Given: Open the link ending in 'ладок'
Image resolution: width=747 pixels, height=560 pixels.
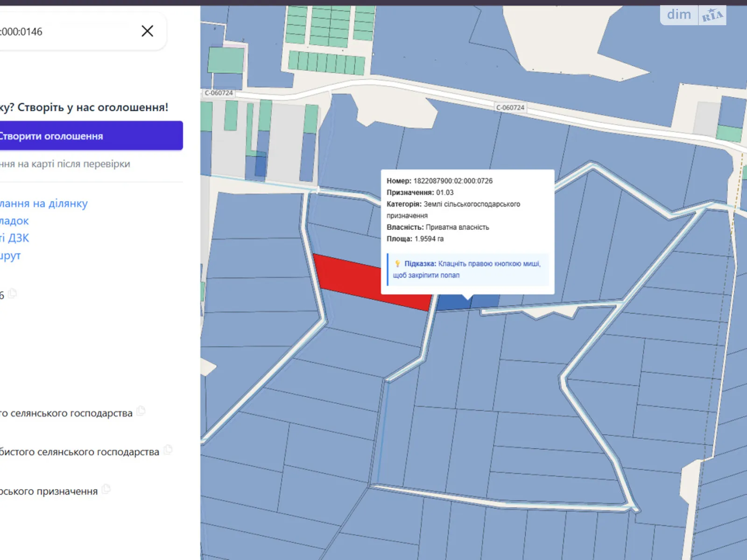Looking at the screenshot, I should tap(14, 221).
